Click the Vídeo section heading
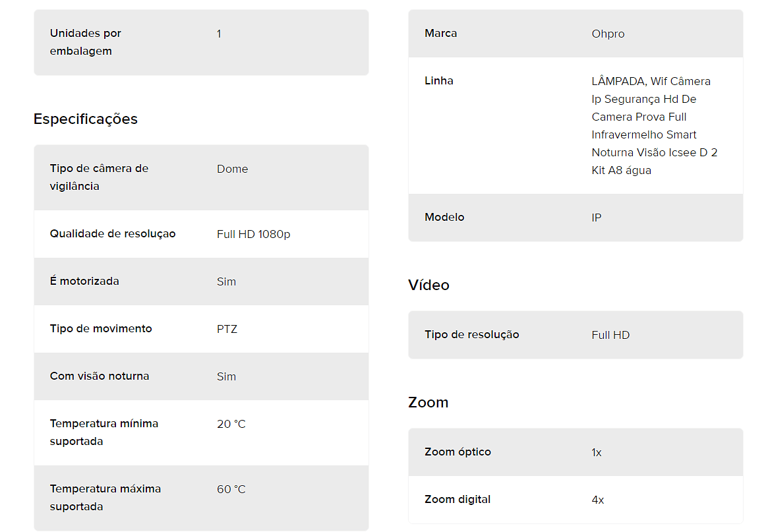This screenshot has width=768, height=532. (x=428, y=285)
